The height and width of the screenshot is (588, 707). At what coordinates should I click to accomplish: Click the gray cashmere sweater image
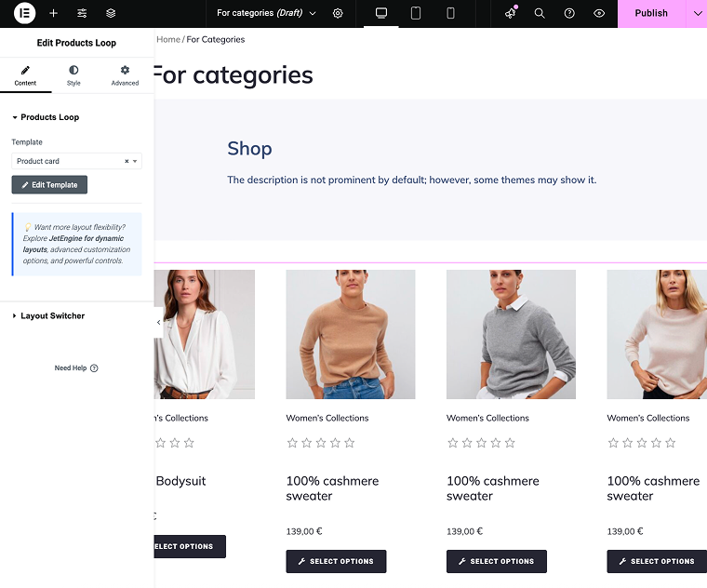pyautogui.click(x=511, y=334)
